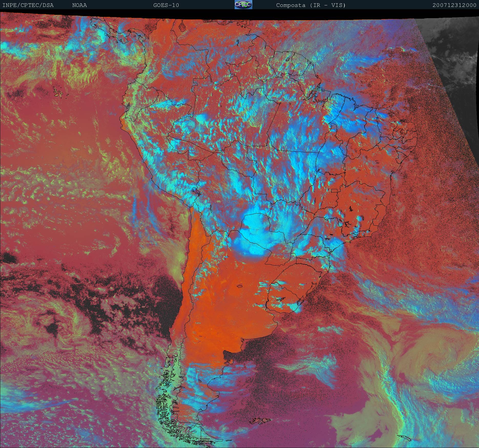Select the INPE/CPTEC/DSA header text
The image size is (479, 448).
[x=28, y=5]
